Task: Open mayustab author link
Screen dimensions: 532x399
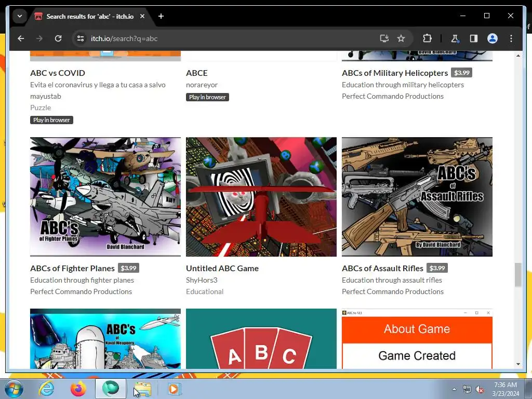Action: click(46, 96)
